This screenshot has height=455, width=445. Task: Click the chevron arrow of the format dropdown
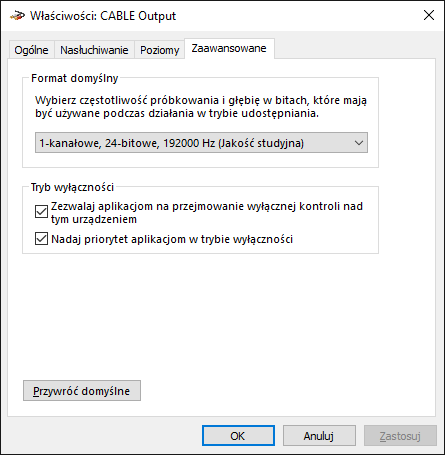359,143
